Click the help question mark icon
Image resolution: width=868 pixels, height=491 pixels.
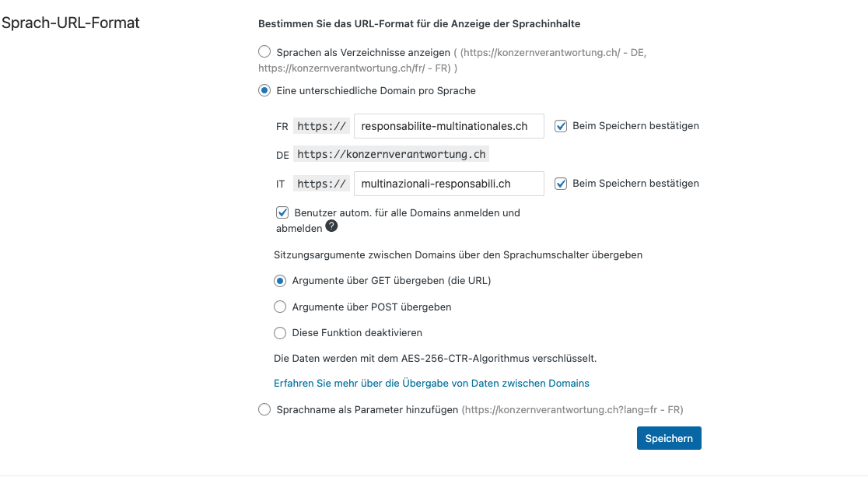(x=331, y=226)
